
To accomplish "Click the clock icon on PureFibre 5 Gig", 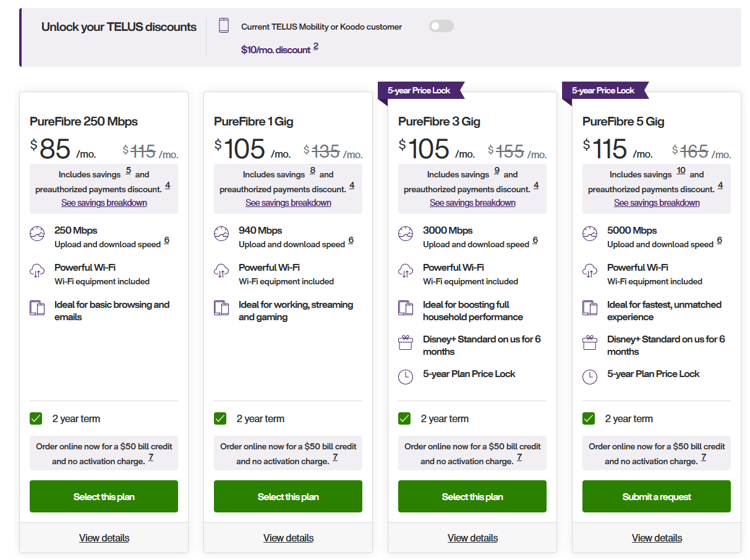I will 590,377.
